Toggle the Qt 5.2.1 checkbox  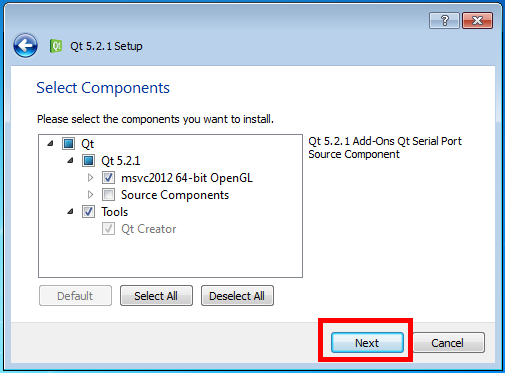88,161
